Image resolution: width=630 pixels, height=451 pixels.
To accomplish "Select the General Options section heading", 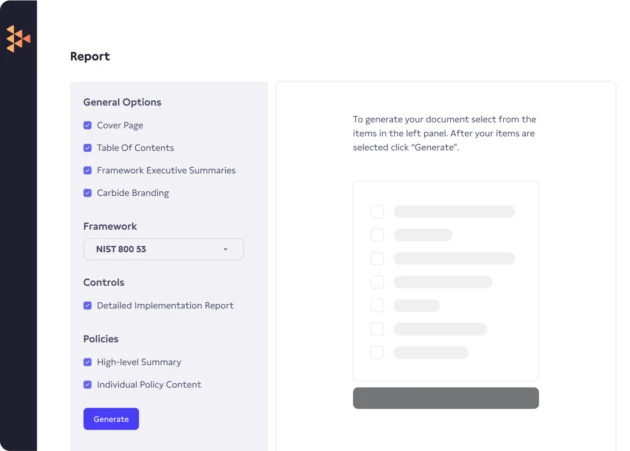I will pyautogui.click(x=122, y=102).
